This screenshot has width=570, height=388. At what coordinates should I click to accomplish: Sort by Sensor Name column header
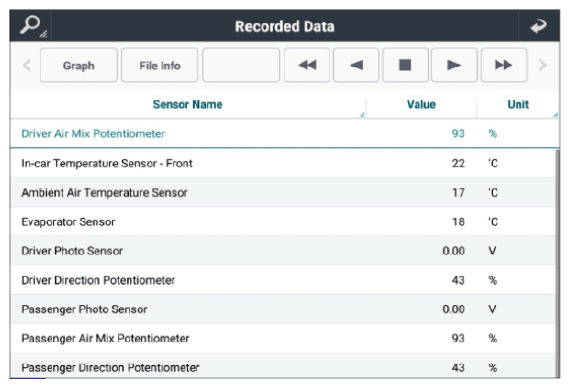[188, 104]
